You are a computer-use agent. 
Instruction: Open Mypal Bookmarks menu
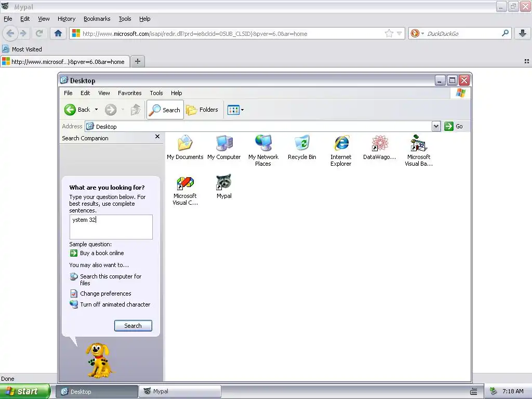pyautogui.click(x=97, y=19)
